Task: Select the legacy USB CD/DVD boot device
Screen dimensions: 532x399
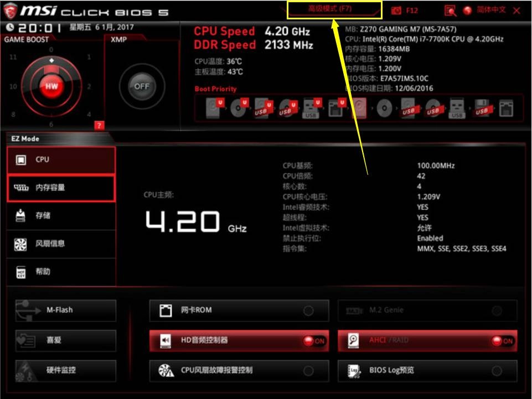Action: click(x=433, y=108)
